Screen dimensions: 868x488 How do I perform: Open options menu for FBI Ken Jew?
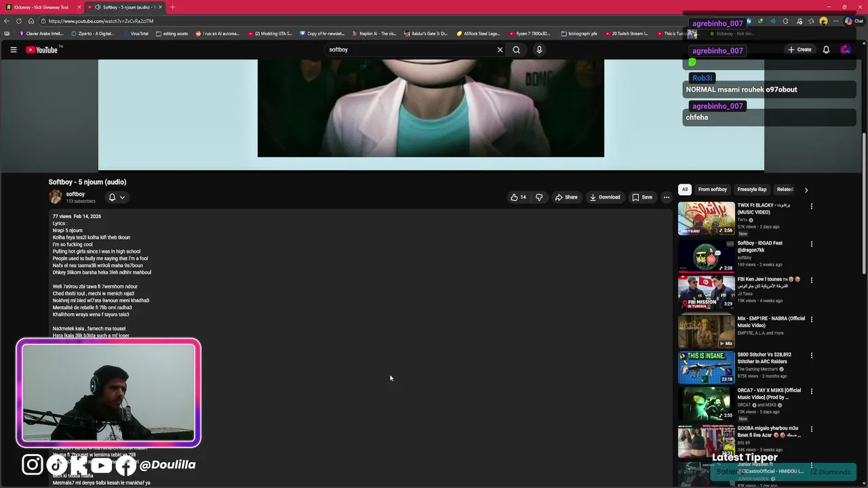[812, 280]
